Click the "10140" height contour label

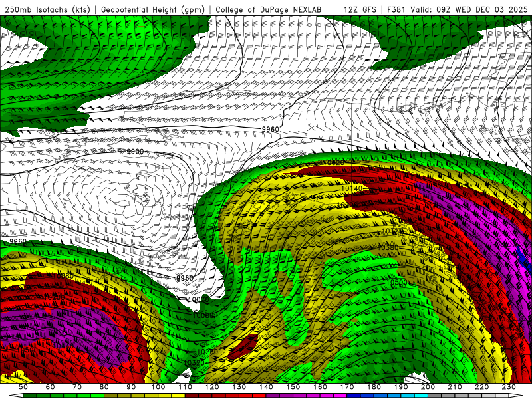352,188
